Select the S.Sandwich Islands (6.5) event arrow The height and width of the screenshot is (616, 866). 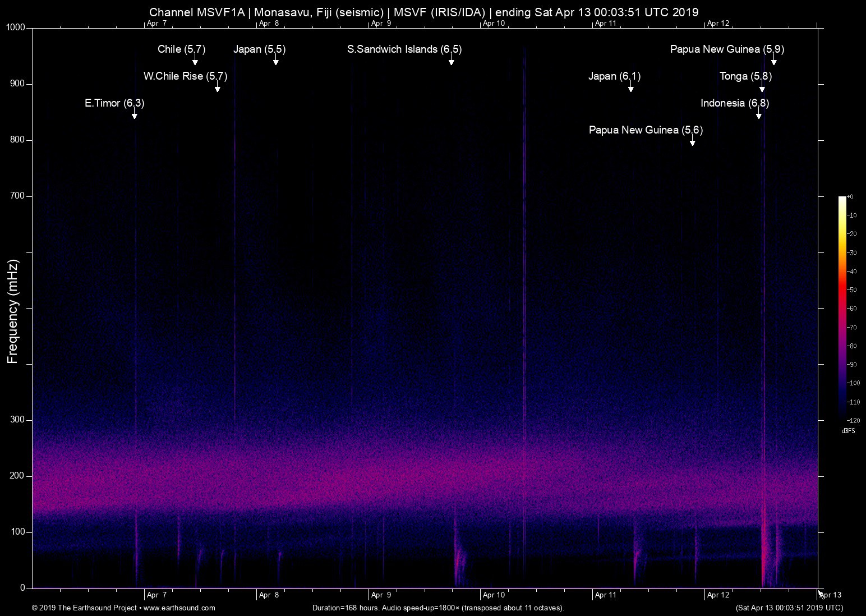pyautogui.click(x=452, y=62)
